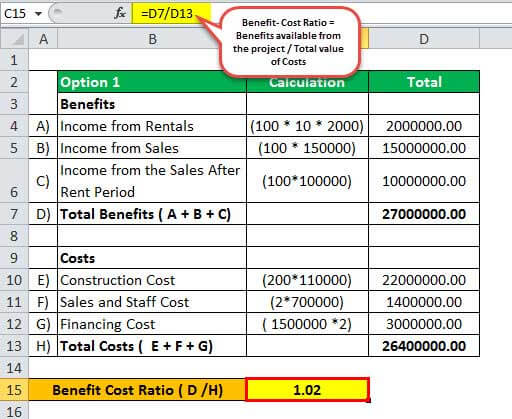Click the 'F)' label cell
Viewport: 512px width, 419px height.
[43, 302]
